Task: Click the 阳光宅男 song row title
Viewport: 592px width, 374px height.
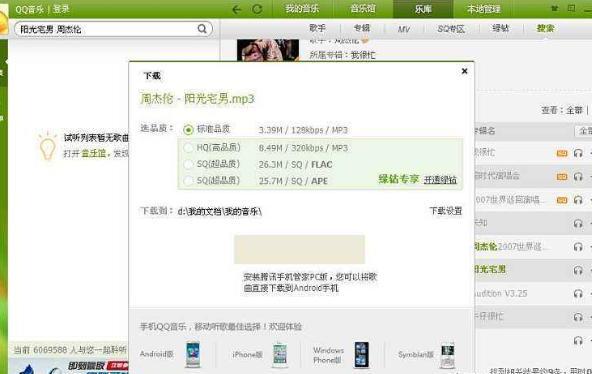Action: 490,269
